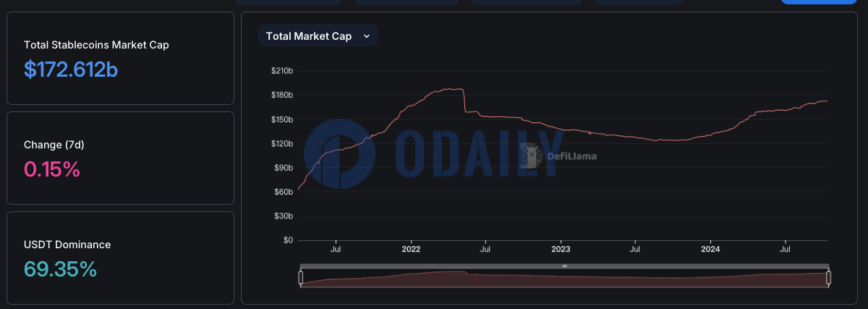
Task: Click the 69.35% USDT Dominance value
Action: pos(60,269)
